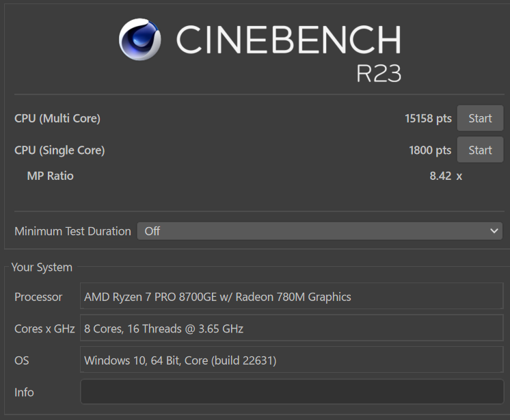Viewport: 510px width, 420px height.
Task: Select the Processor field showing AMD Ryzen 7
Action: [x=292, y=296]
